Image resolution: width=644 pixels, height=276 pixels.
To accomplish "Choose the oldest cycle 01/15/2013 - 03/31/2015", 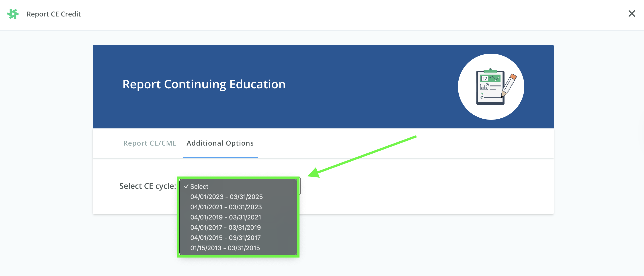I will [x=225, y=248].
